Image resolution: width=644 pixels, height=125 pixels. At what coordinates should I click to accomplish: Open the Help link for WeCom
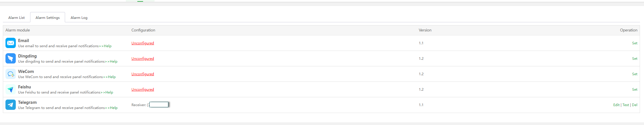112,77
